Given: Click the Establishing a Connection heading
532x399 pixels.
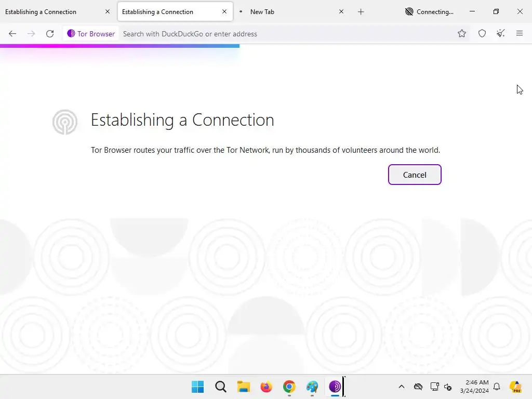Looking at the screenshot, I should click(182, 120).
